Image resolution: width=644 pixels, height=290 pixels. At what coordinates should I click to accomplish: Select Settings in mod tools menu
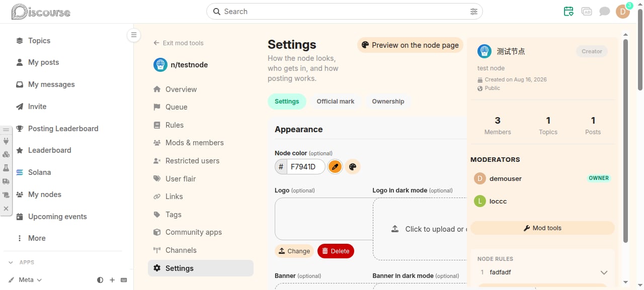tap(201, 268)
